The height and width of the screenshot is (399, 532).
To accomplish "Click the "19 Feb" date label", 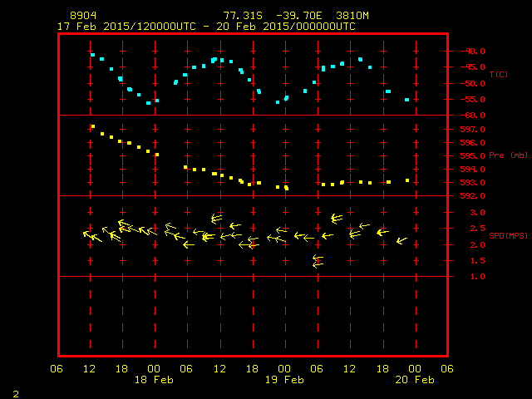I will (284, 380).
